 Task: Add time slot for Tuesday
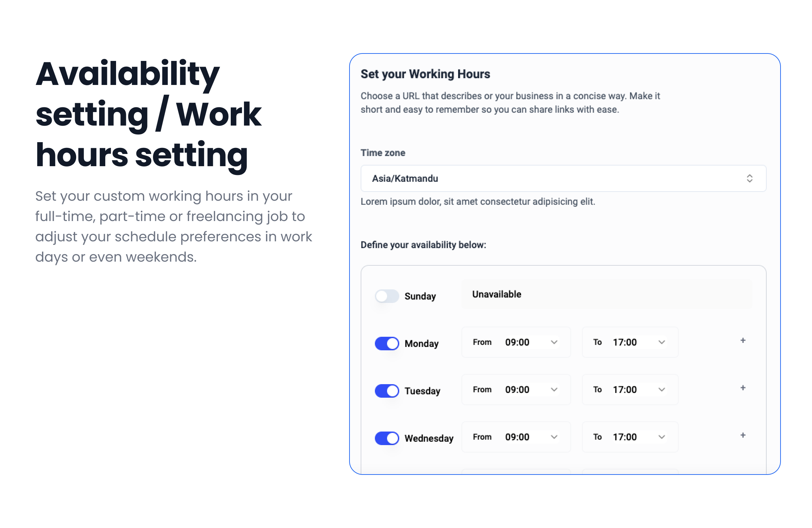pyautogui.click(x=743, y=388)
